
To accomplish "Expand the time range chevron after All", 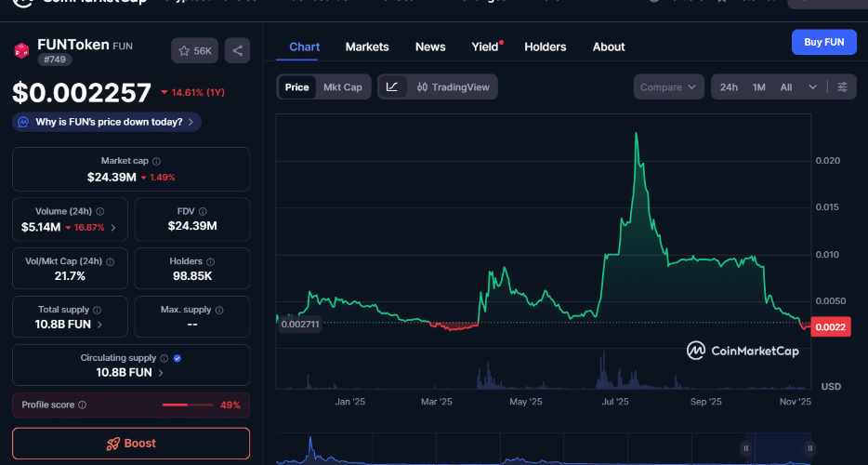I will 813,87.
